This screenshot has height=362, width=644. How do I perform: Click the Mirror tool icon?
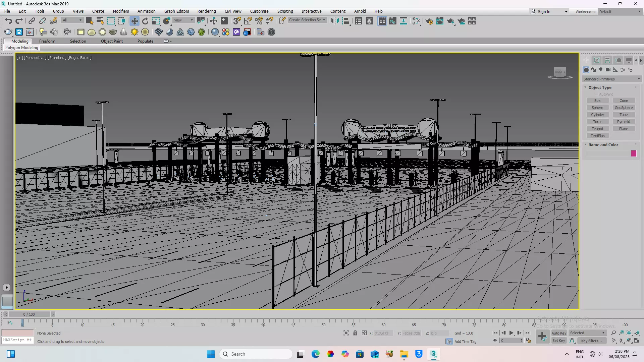[334, 21]
